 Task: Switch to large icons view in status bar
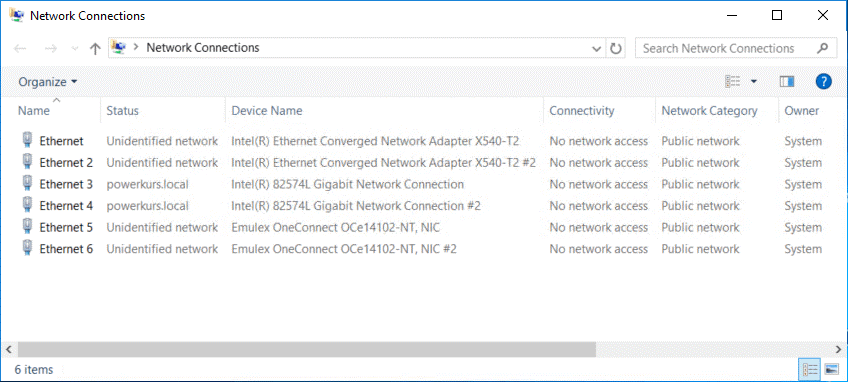coord(831,370)
